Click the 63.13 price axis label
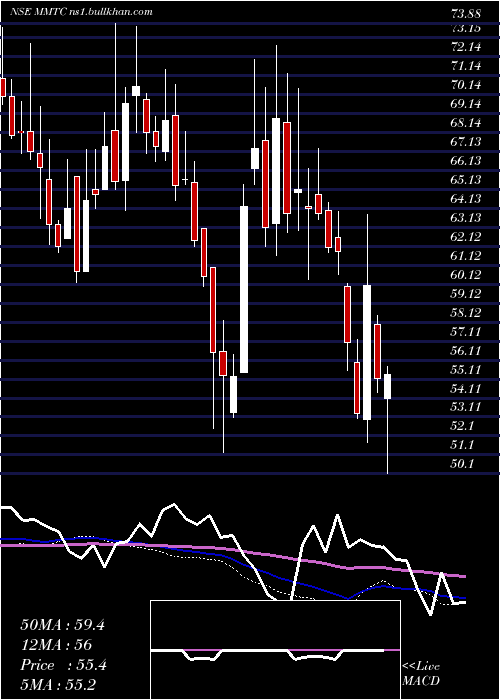This screenshot has width=500, height=700. click(x=466, y=218)
